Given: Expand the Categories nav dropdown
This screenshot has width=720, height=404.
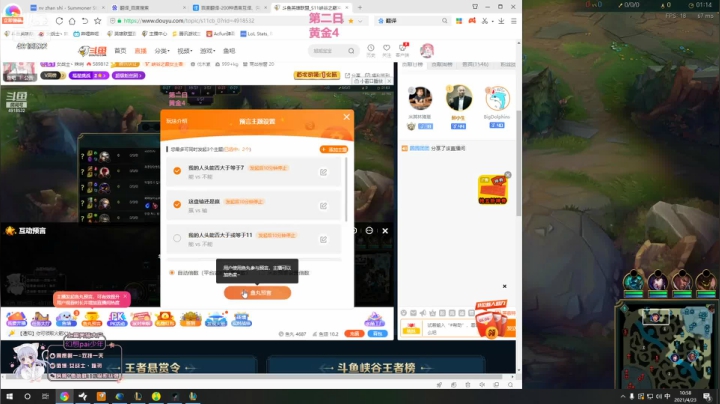Looking at the screenshot, I should [162, 51].
